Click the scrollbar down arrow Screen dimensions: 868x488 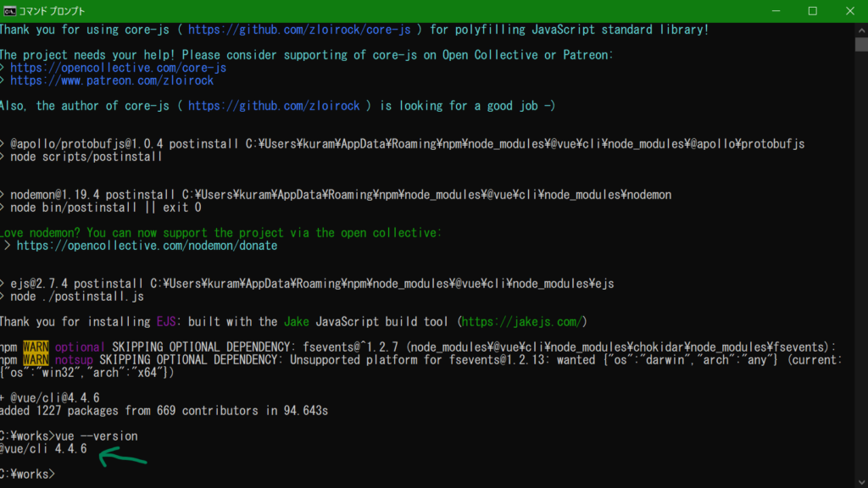(x=861, y=480)
